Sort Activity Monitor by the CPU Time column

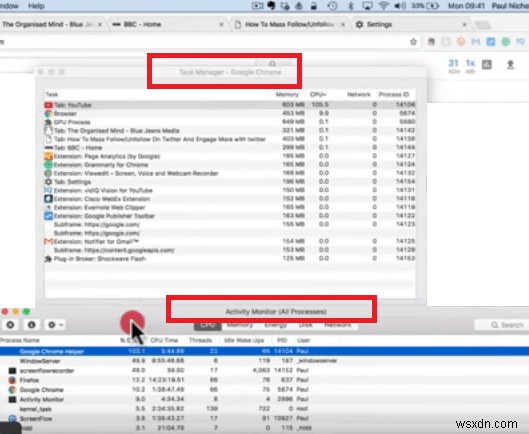point(164,340)
